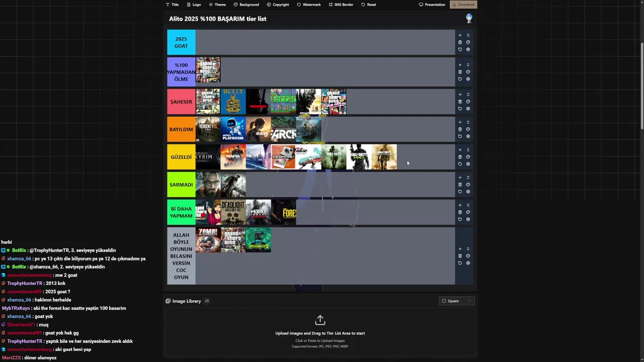Click the cyan 2025 GOAT tier label
This screenshot has width=644, height=362.
[x=181, y=42]
